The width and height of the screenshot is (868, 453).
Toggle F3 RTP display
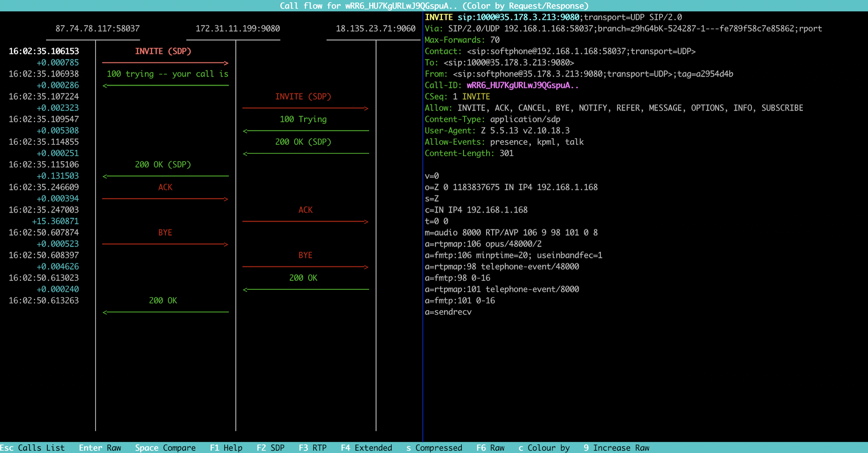point(312,448)
